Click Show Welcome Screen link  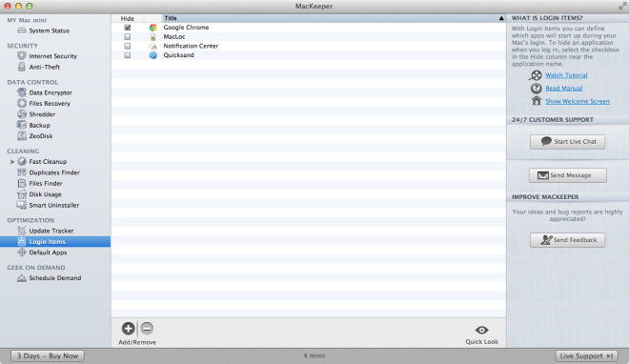tap(578, 101)
